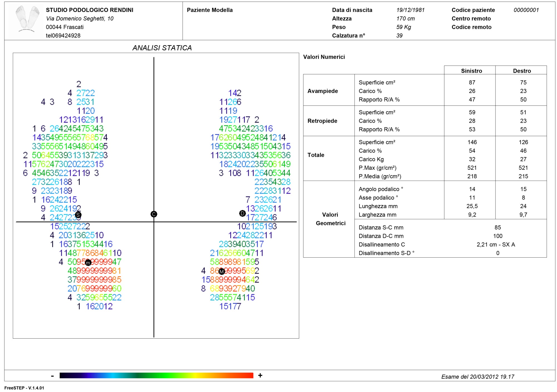Click the Altezza value 170 cm

405,18
